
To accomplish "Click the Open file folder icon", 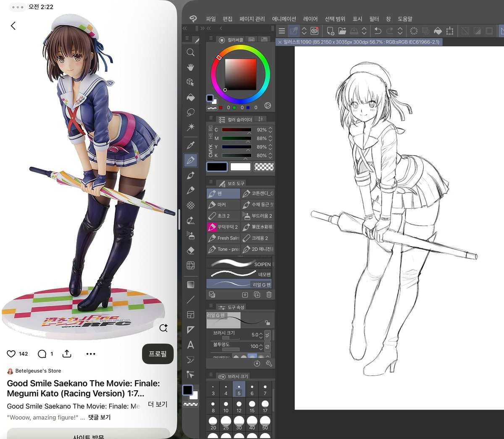I will 342,31.
